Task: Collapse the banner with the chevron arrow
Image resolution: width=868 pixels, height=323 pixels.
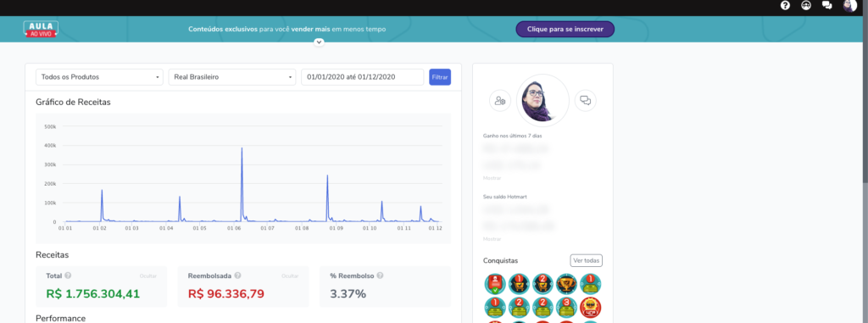Action: [x=319, y=42]
